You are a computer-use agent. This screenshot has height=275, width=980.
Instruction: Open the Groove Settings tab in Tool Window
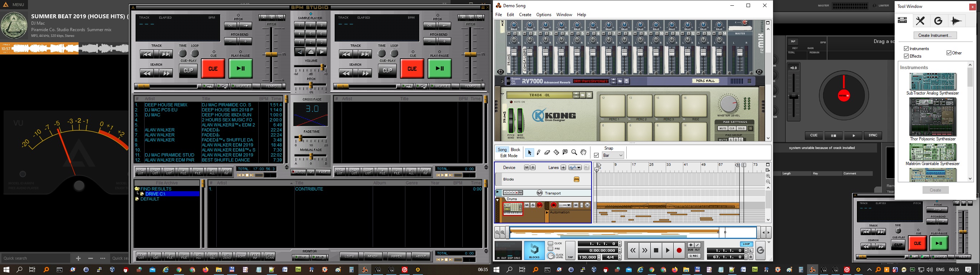[x=938, y=20]
